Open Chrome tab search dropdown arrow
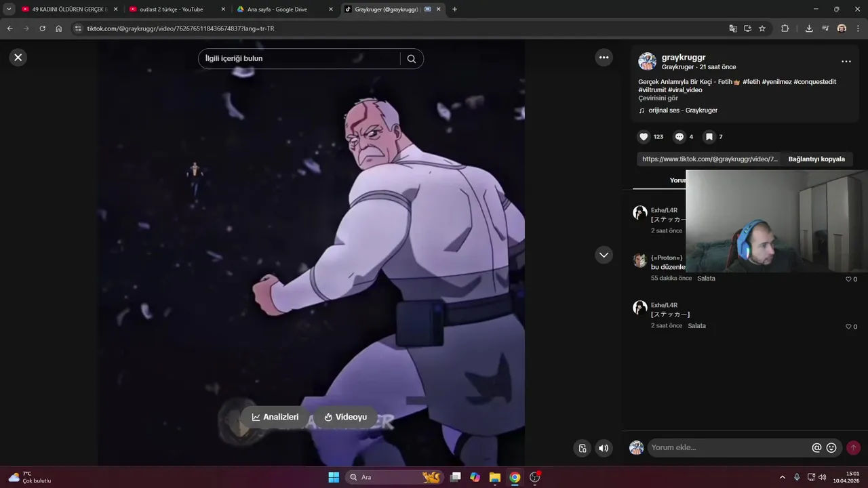 point(9,9)
